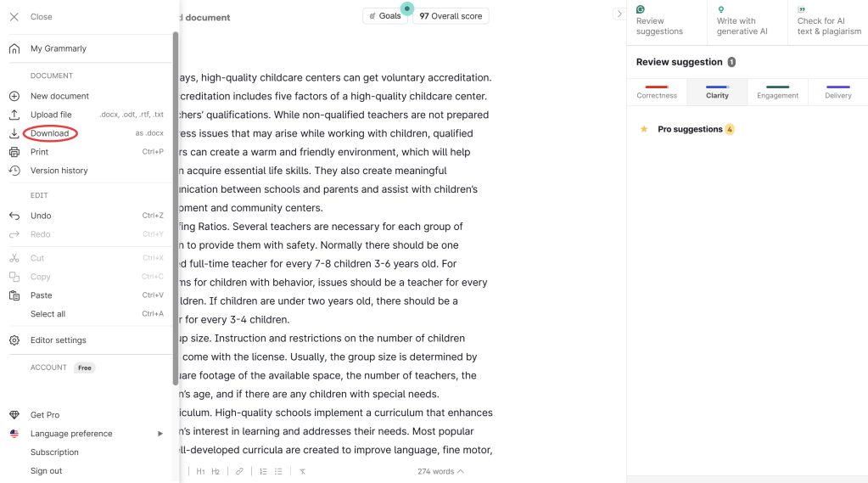
Task: Open Editor settings gear
Action: click(x=14, y=340)
